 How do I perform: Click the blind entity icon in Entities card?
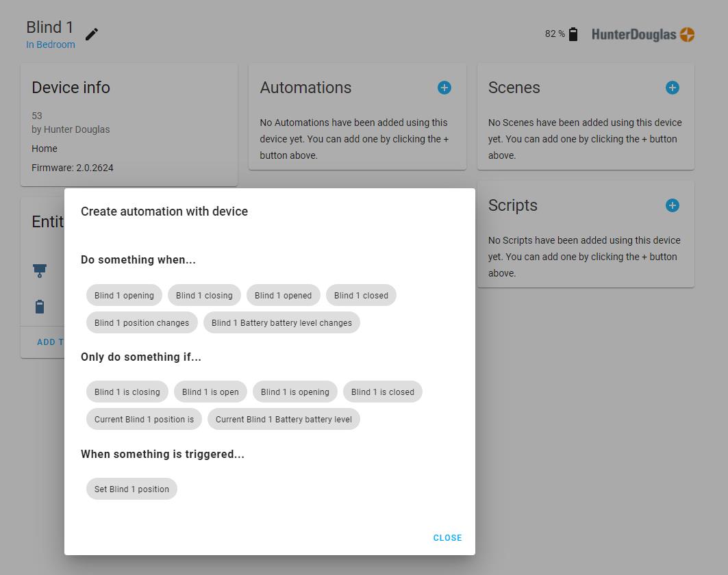(x=40, y=271)
